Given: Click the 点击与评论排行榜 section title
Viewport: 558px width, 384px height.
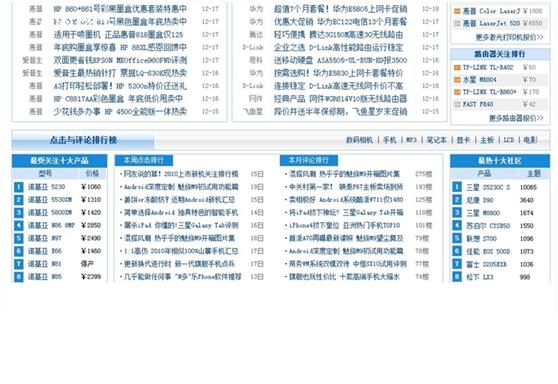Looking at the screenshot, I should pyautogui.click(x=83, y=140).
